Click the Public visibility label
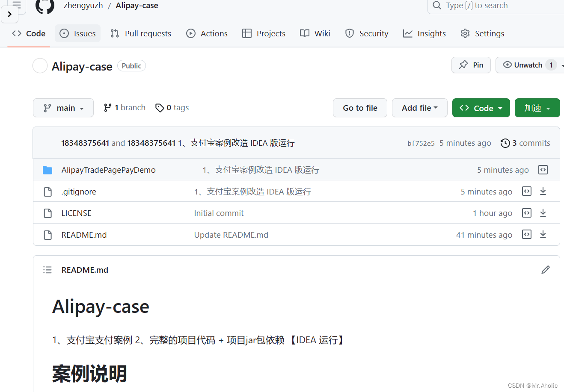This screenshot has width=564, height=392. pyautogui.click(x=131, y=66)
